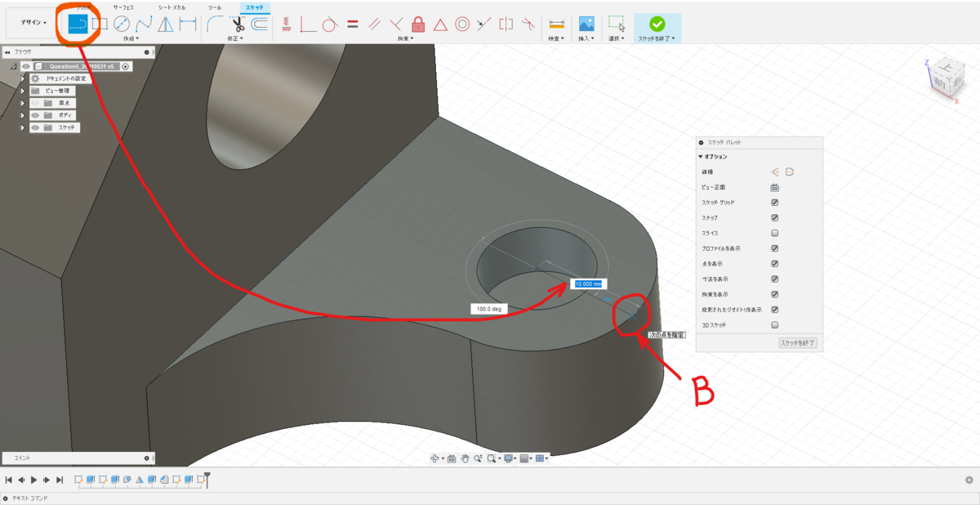Viewport: 980px width, 505px height.
Task: Show the 原点 folder with eye icon
Action: click(36, 103)
